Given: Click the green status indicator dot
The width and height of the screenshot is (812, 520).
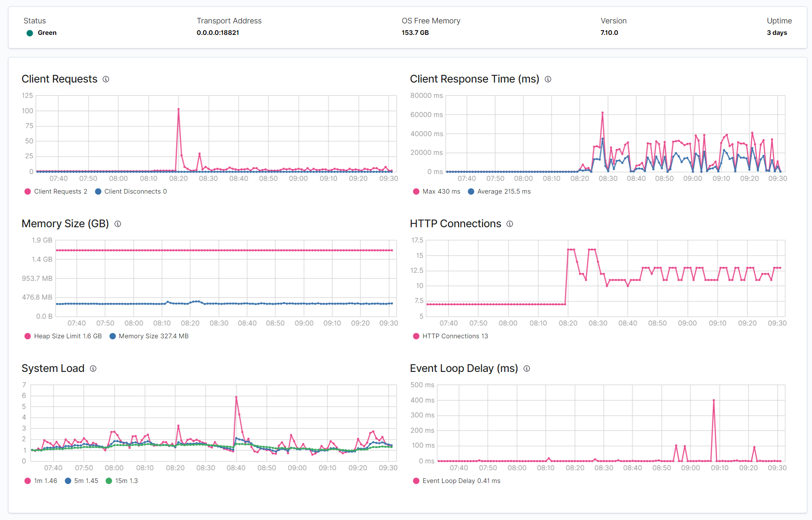Looking at the screenshot, I should [30, 33].
